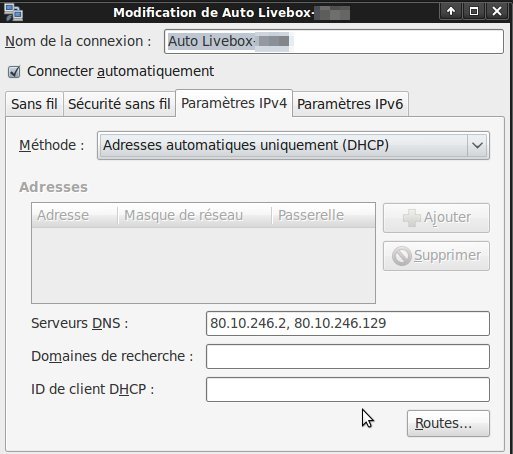Screen dimensions: 513x454
Task: Click the ID de client DHCP field
Action: pyautogui.click(x=348, y=389)
